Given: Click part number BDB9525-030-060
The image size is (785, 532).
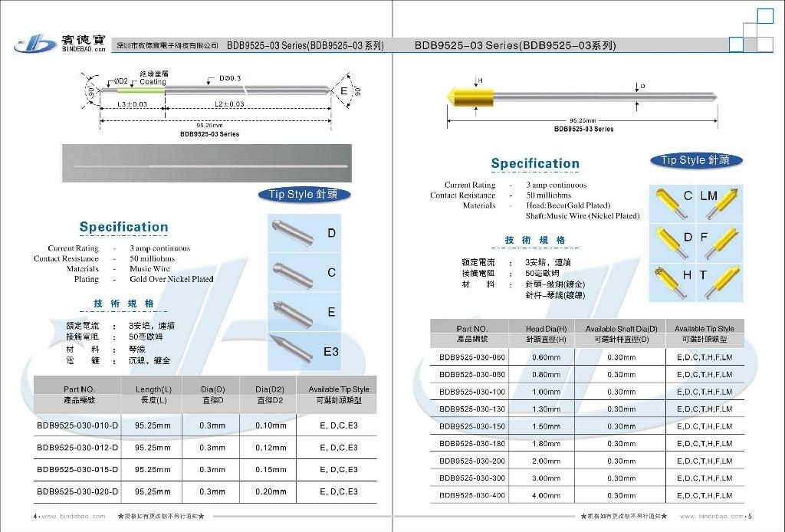Looking at the screenshot, I should (x=472, y=357).
